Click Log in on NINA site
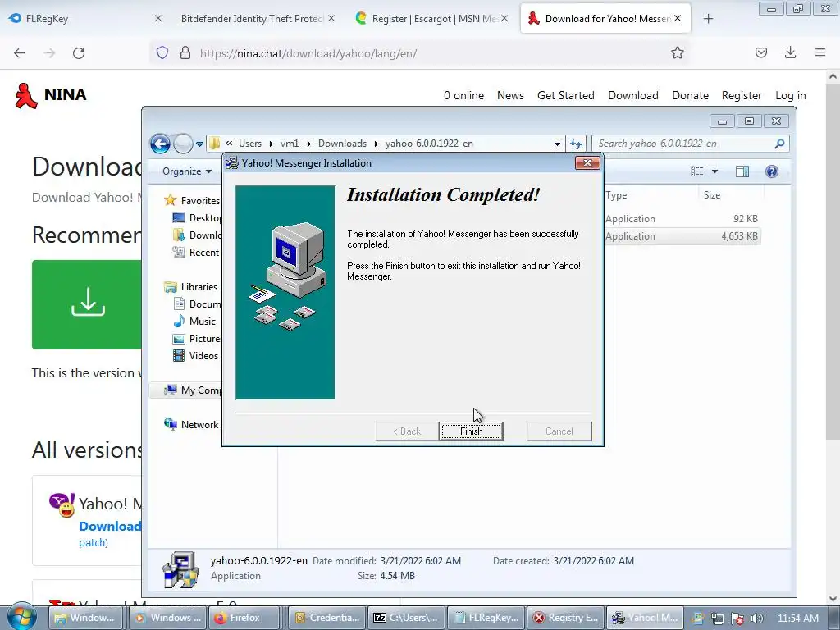The height and width of the screenshot is (630, 840). (790, 95)
